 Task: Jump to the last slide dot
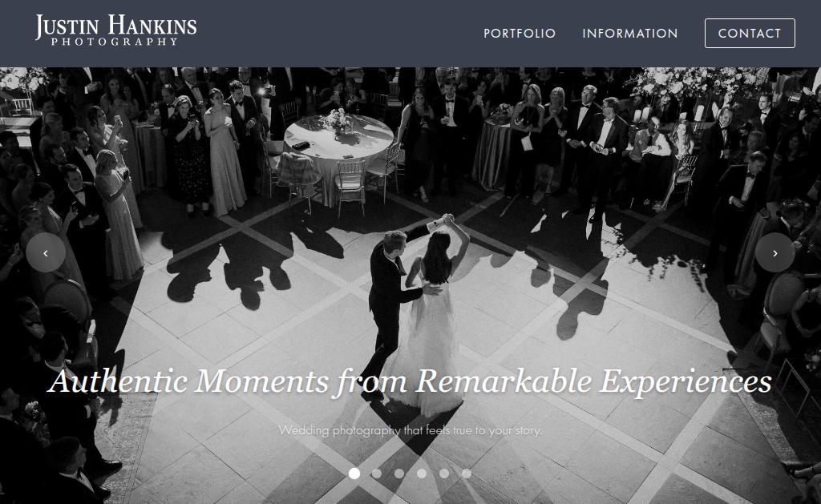[x=466, y=474]
